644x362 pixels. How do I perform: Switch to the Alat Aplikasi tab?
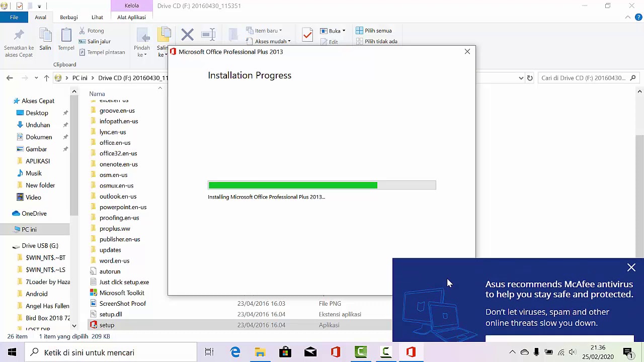(131, 17)
